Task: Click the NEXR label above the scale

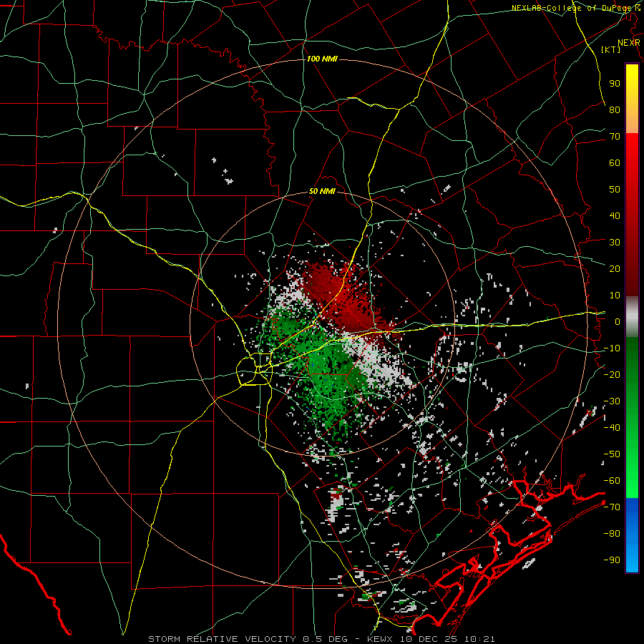Action: [629, 43]
